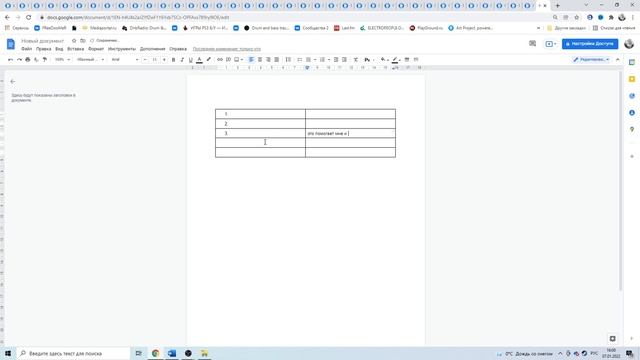Open the paragraph style dropdown
Viewport: 640px width, 360px height.
pyautogui.click(x=91, y=60)
